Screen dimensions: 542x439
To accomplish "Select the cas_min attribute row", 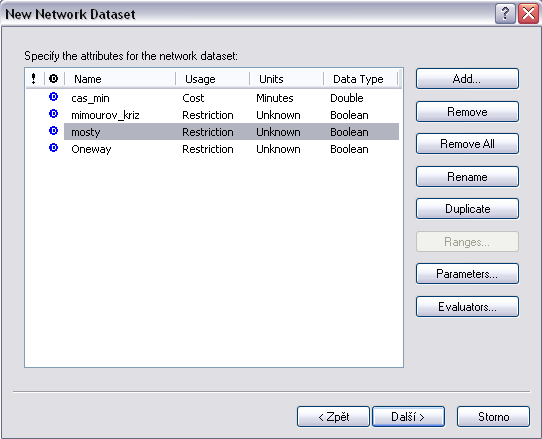I will [x=231, y=98].
